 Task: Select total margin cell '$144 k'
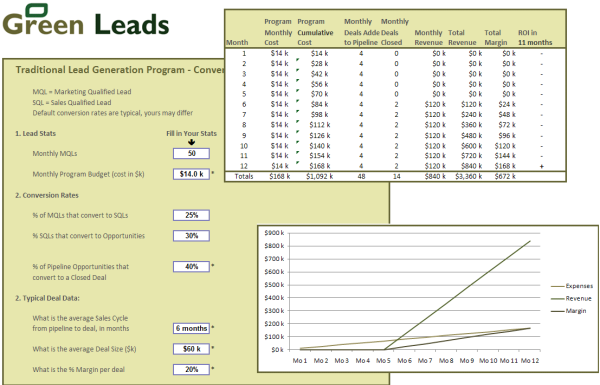505,156
